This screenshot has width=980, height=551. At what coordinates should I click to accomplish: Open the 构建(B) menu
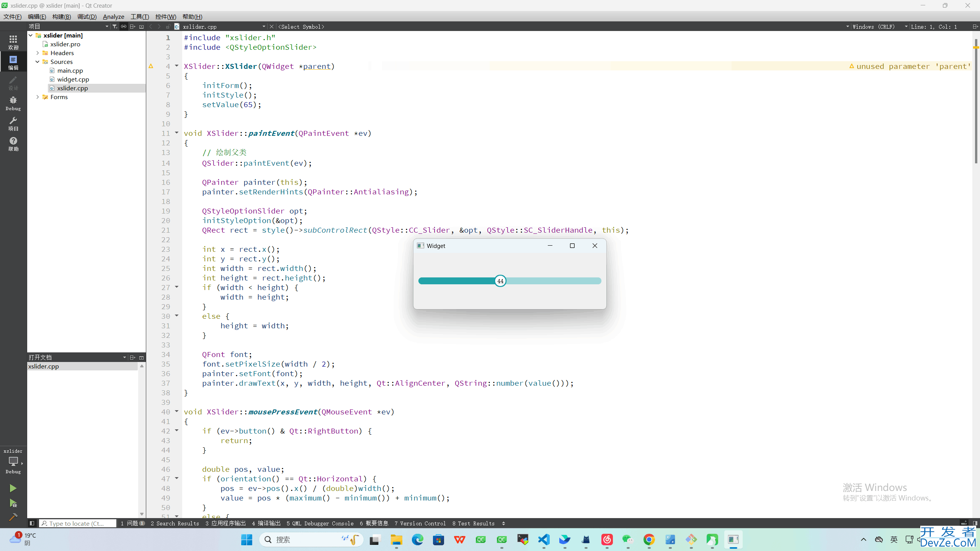(62, 16)
